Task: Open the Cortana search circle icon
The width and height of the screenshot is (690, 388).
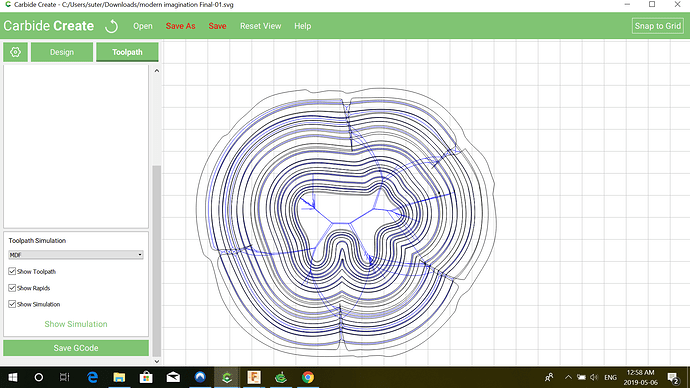Action: pos(39,377)
